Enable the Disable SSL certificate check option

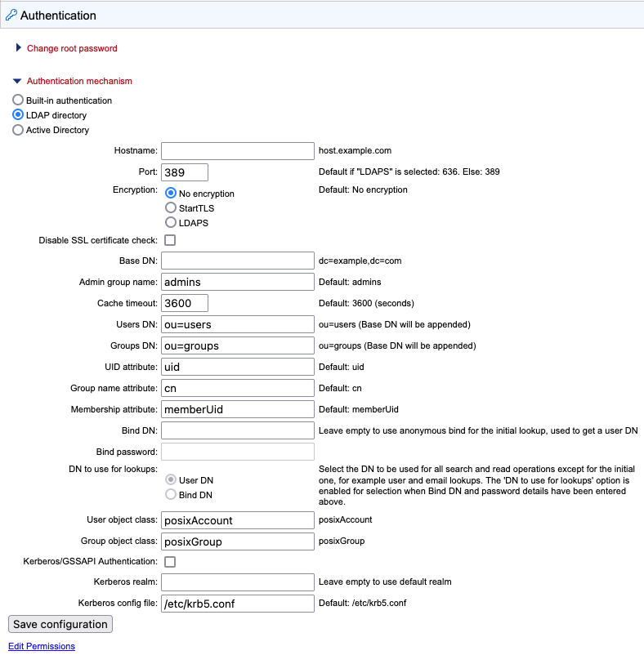pyautogui.click(x=171, y=240)
